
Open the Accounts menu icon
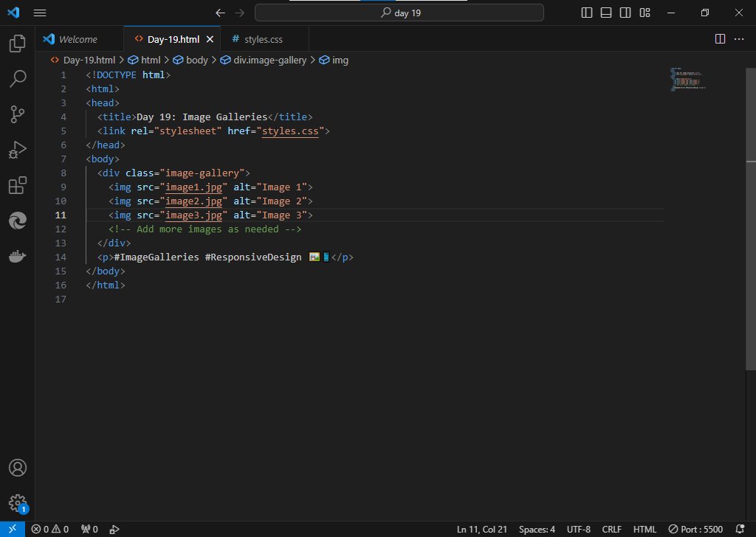point(18,468)
